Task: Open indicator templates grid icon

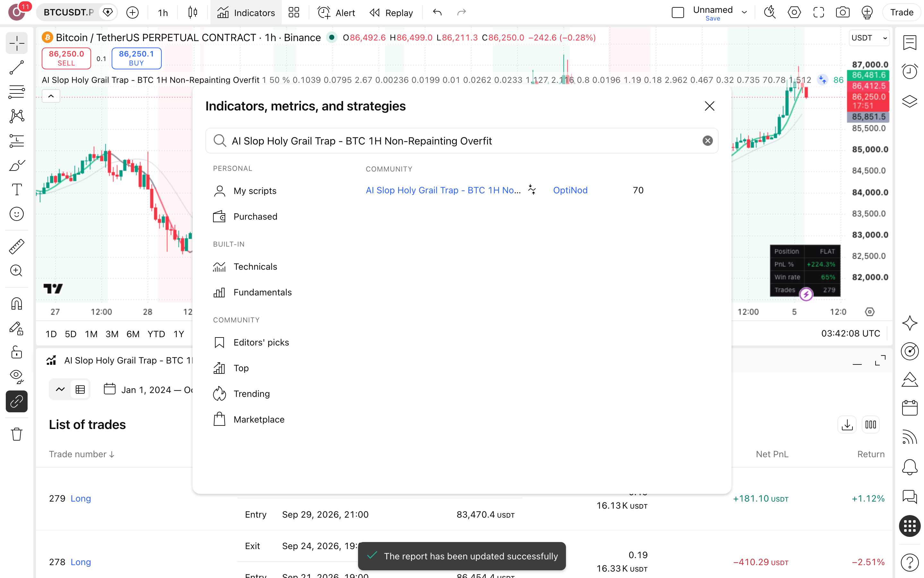Action: pos(294,13)
